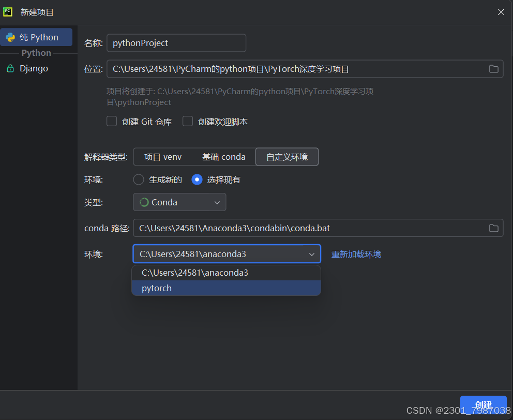Select the 生成新的 radio button
513x420 pixels.
[x=138, y=179]
